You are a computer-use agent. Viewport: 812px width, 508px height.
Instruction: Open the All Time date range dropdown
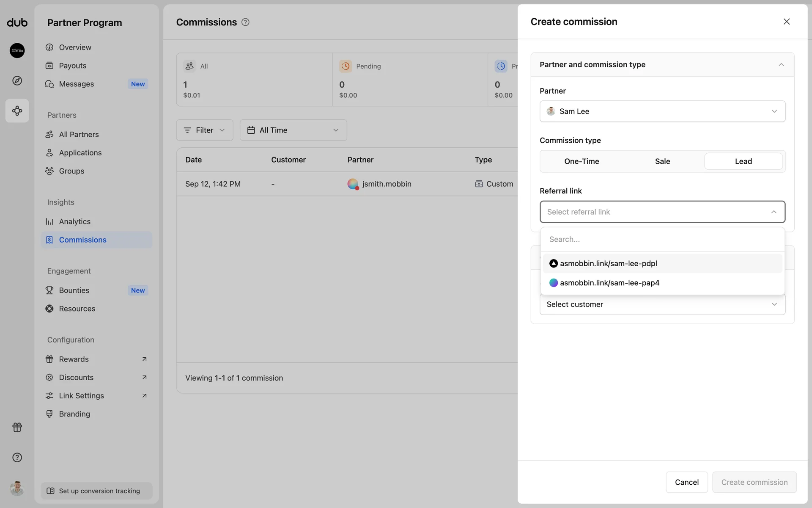click(293, 130)
